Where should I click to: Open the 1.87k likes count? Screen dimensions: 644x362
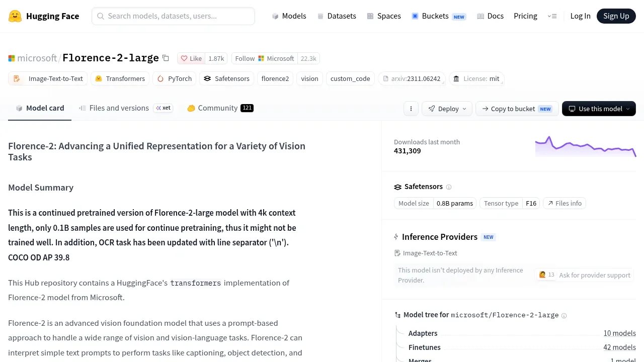[x=216, y=58]
